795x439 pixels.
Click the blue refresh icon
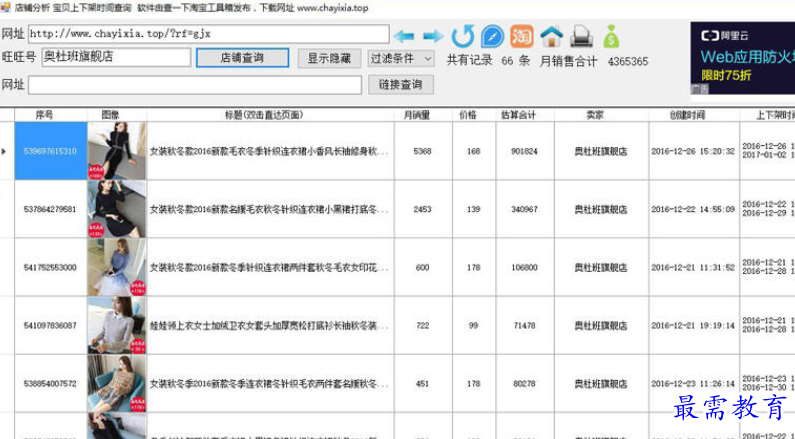coord(462,36)
